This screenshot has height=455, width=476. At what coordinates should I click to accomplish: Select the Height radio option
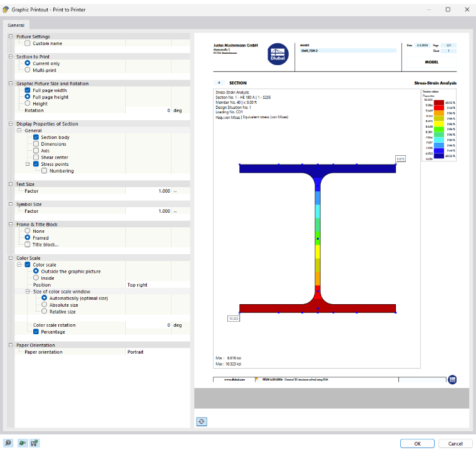coord(28,103)
